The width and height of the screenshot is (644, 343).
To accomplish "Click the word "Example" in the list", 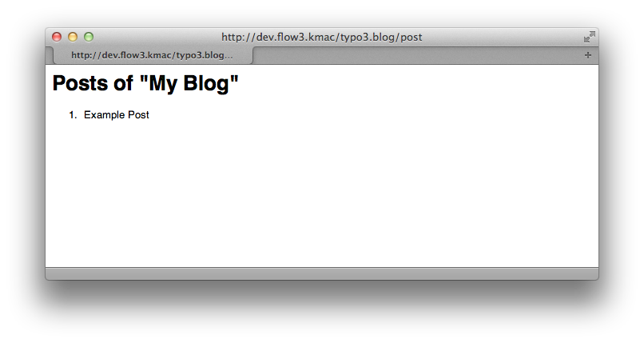I will pyautogui.click(x=105, y=115).
